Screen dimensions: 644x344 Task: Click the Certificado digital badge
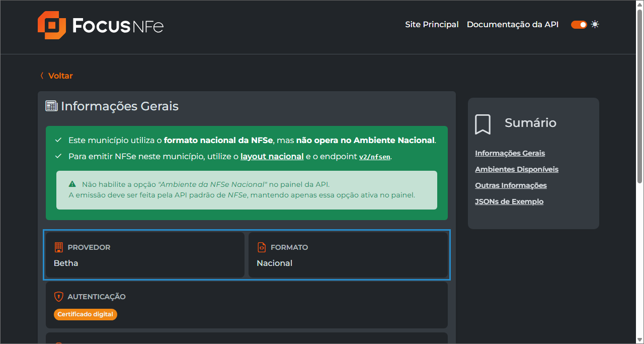(x=86, y=314)
